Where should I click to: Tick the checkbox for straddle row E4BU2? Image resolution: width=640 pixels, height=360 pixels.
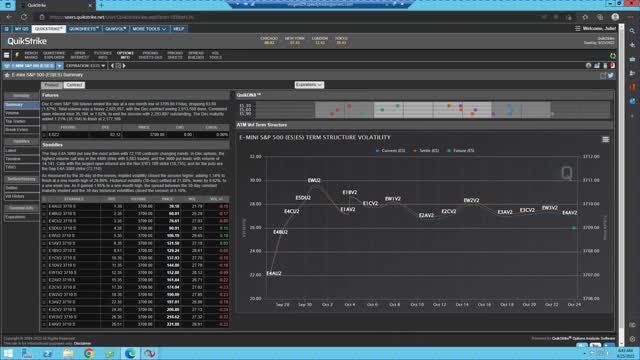[x=44, y=214]
